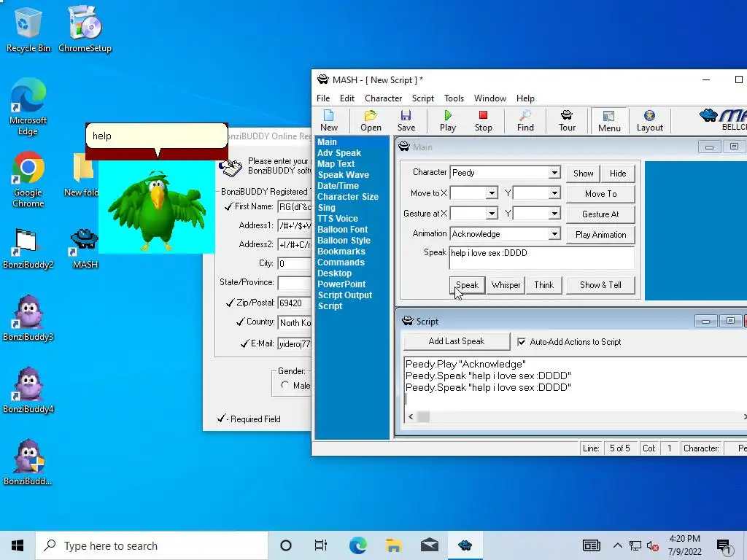The image size is (747, 560).
Task: Select Script Output in the side menu
Action: (x=345, y=295)
